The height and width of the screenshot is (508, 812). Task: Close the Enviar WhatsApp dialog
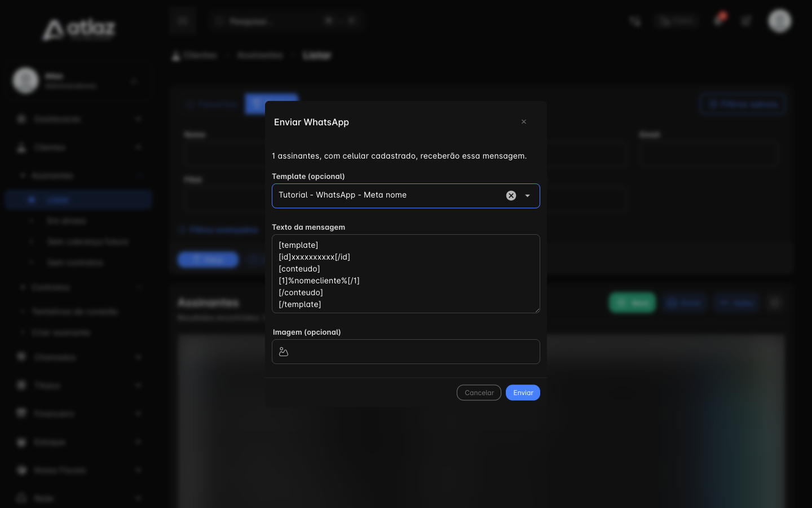[524, 122]
